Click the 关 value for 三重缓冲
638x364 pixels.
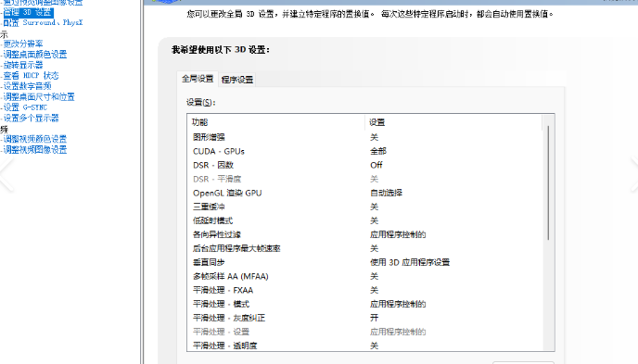click(375, 207)
